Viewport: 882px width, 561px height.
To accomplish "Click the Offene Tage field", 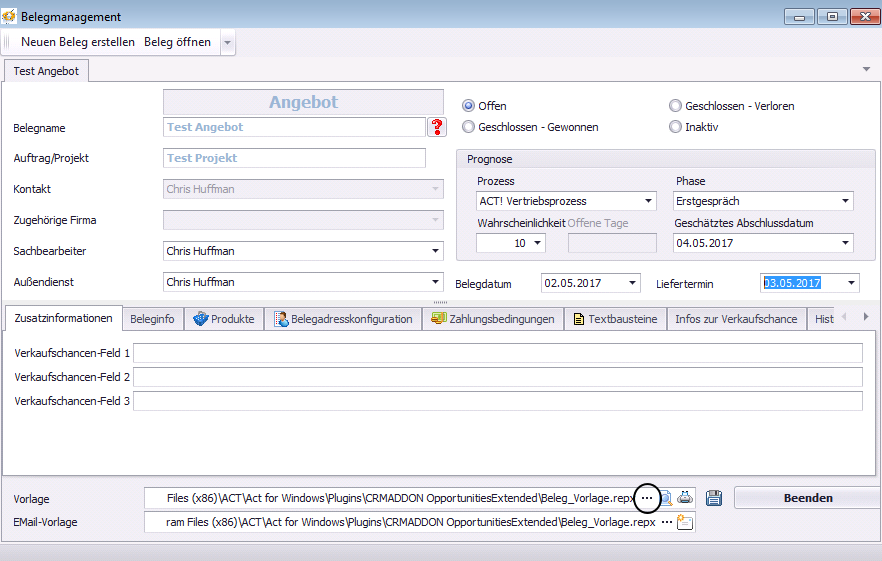I will pos(612,243).
